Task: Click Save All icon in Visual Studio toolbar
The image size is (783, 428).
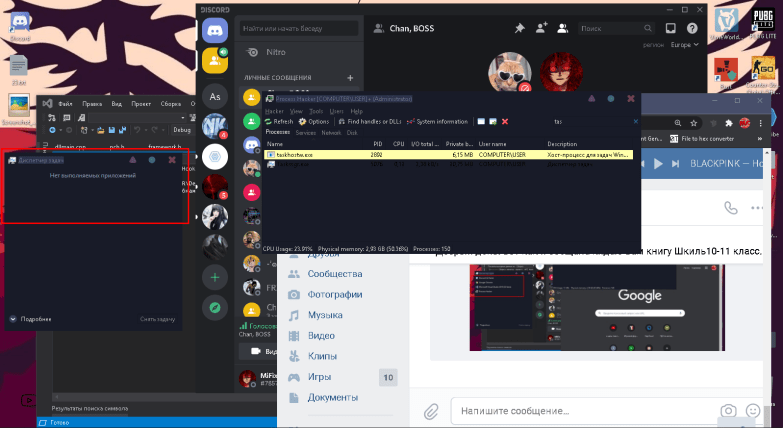Action: pos(122,130)
